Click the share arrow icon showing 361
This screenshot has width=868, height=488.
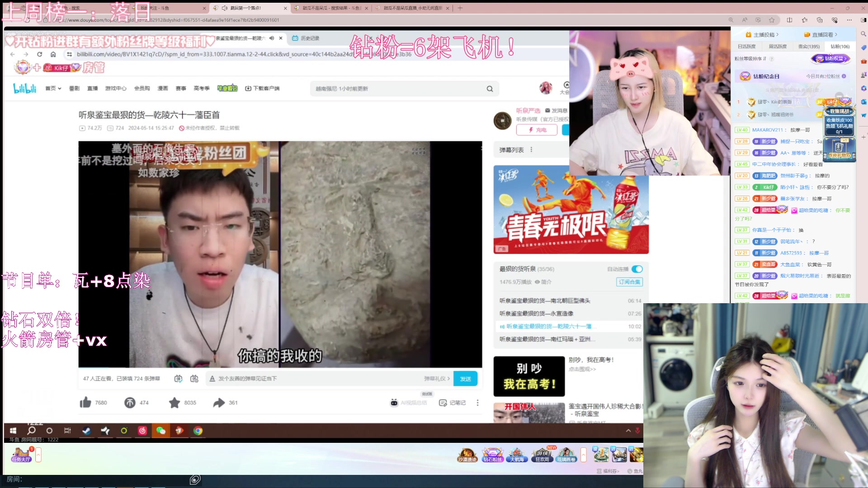point(219,403)
